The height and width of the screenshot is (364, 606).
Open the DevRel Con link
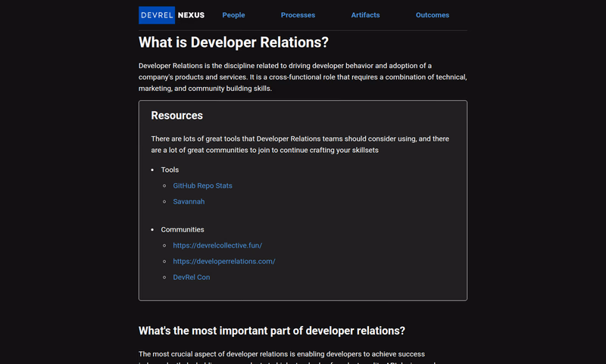coord(192,277)
